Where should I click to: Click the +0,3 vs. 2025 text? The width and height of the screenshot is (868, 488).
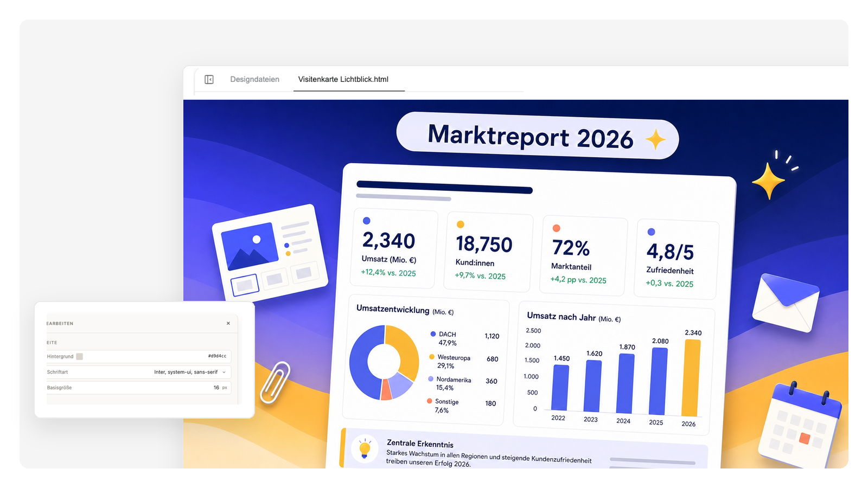pos(669,283)
